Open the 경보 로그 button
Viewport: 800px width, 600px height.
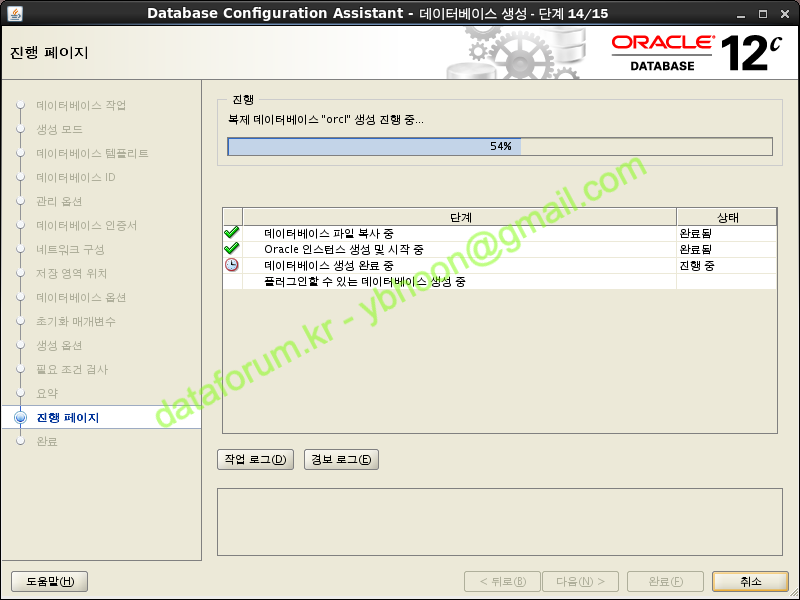pyautogui.click(x=341, y=460)
